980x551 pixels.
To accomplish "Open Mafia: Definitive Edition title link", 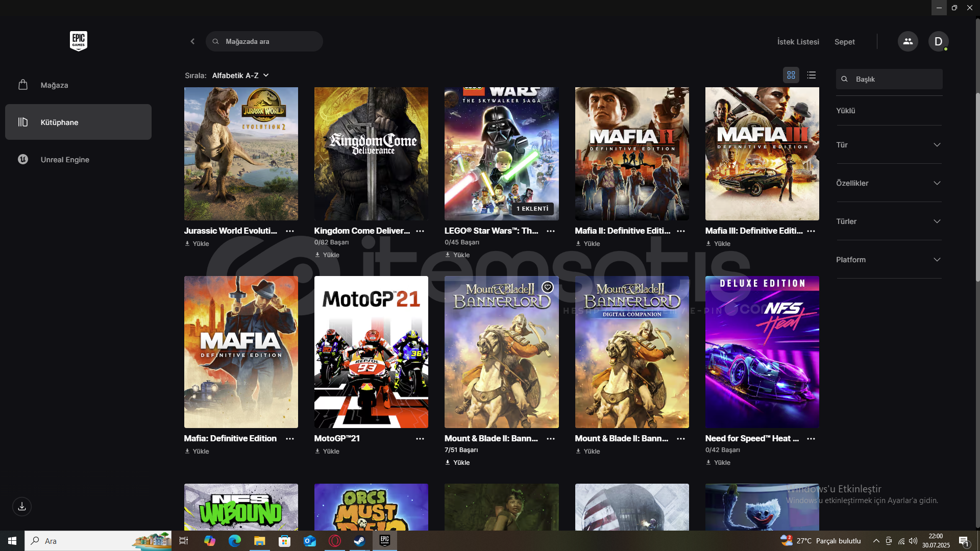I will pyautogui.click(x=230, y=439).
